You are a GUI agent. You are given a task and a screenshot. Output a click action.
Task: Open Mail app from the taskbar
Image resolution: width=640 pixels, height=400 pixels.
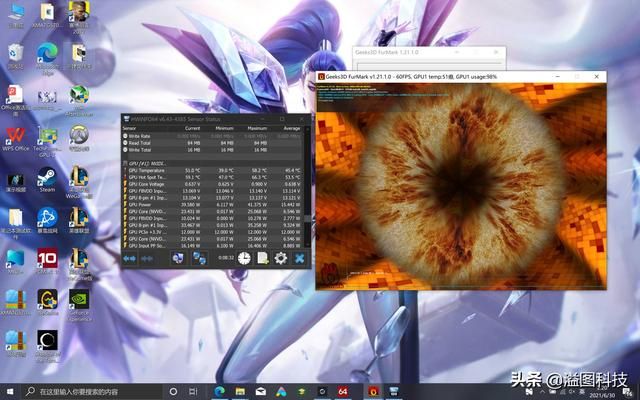261,392
